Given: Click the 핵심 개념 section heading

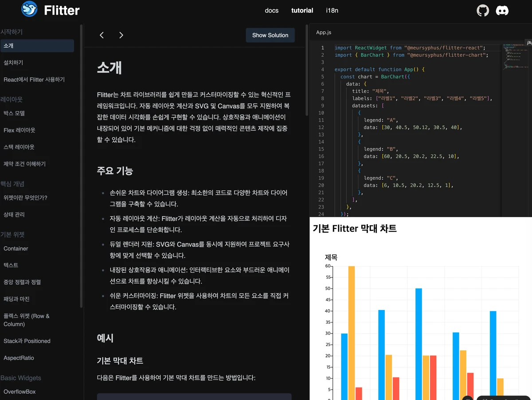Looking at the screenshot, I should click(x=12, y=183).
